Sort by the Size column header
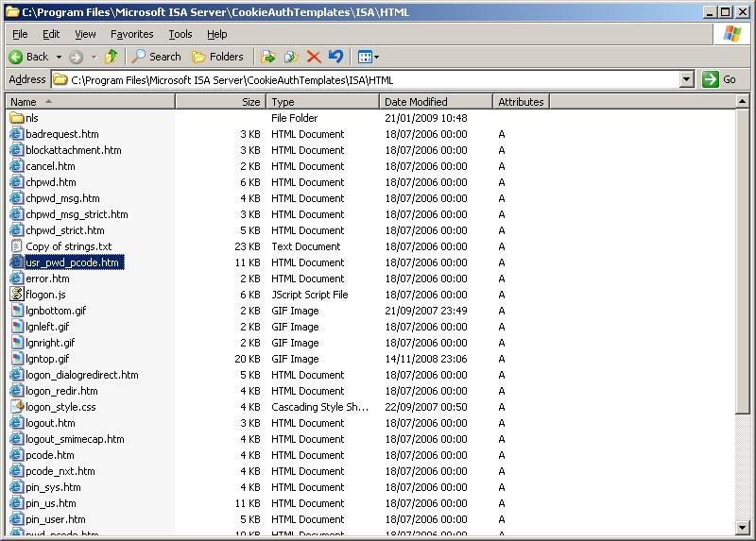 point(220,102)
